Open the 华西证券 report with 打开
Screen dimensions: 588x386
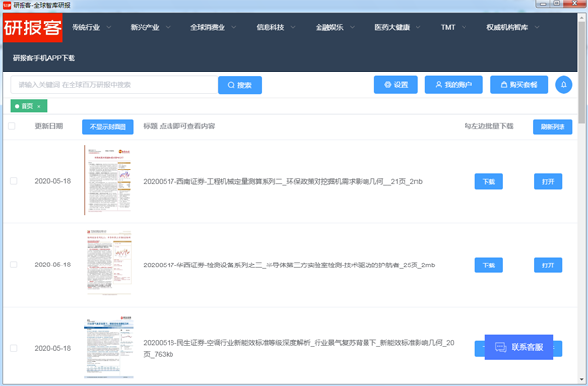click(x=548, y=265)
